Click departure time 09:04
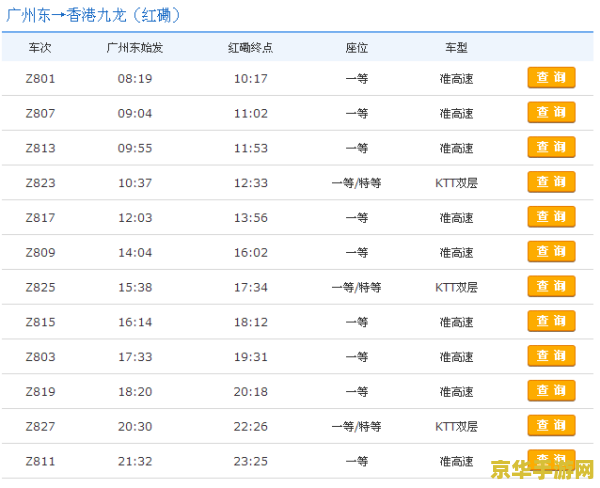This screenshot has width=600, height=488. coord(135,114)
